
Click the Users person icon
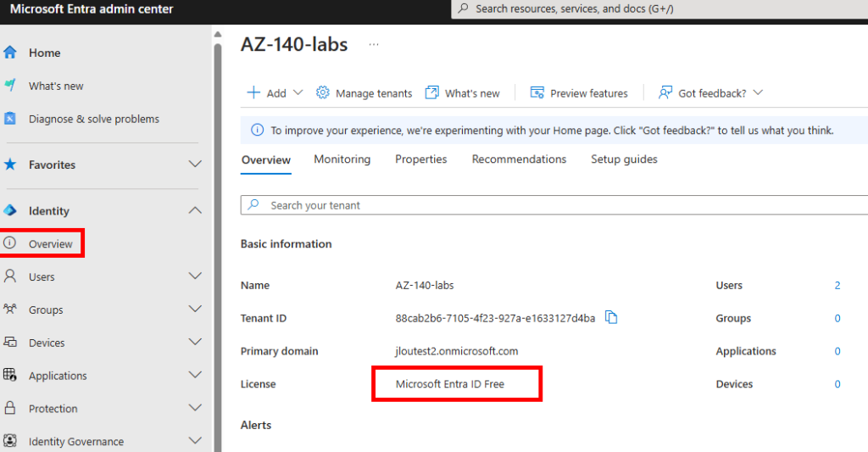coord(10,276)
